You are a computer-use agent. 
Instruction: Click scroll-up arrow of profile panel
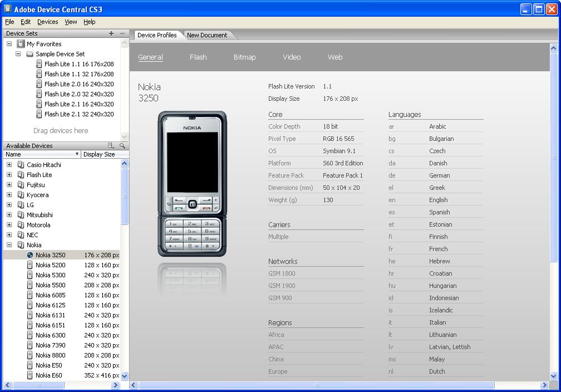coord(553,48)
